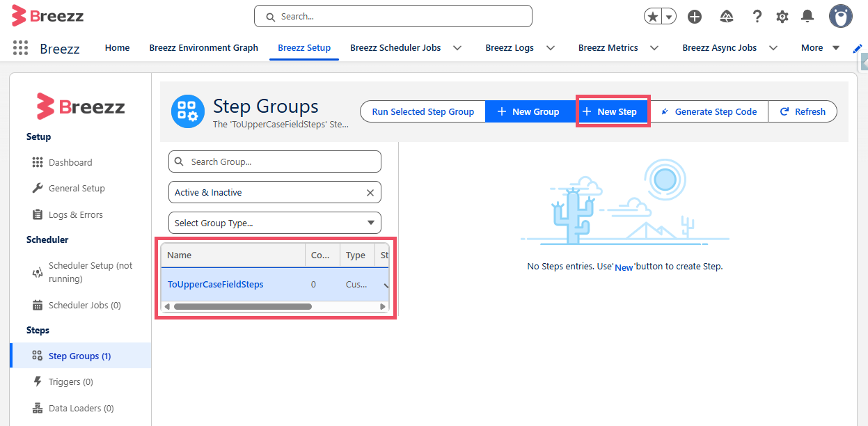
Task: Click the New Step button
Action: pyautogui.click(x=613, y=111)
